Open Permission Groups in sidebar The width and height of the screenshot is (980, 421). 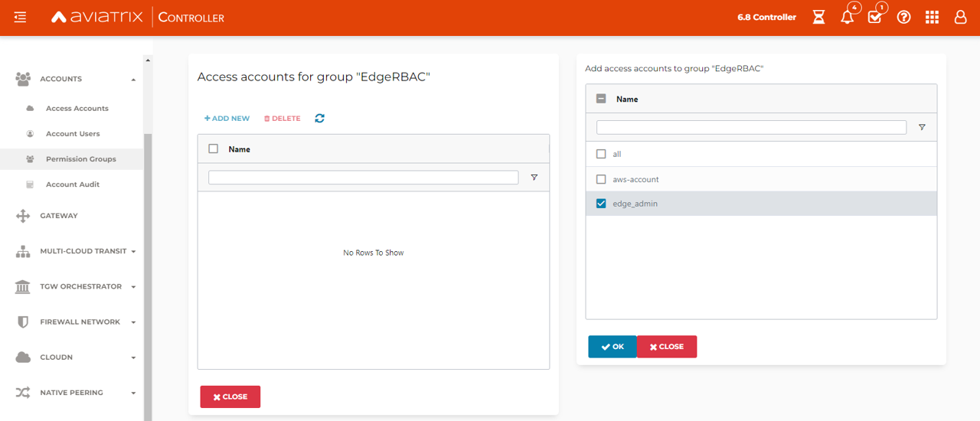pos(81,159)
